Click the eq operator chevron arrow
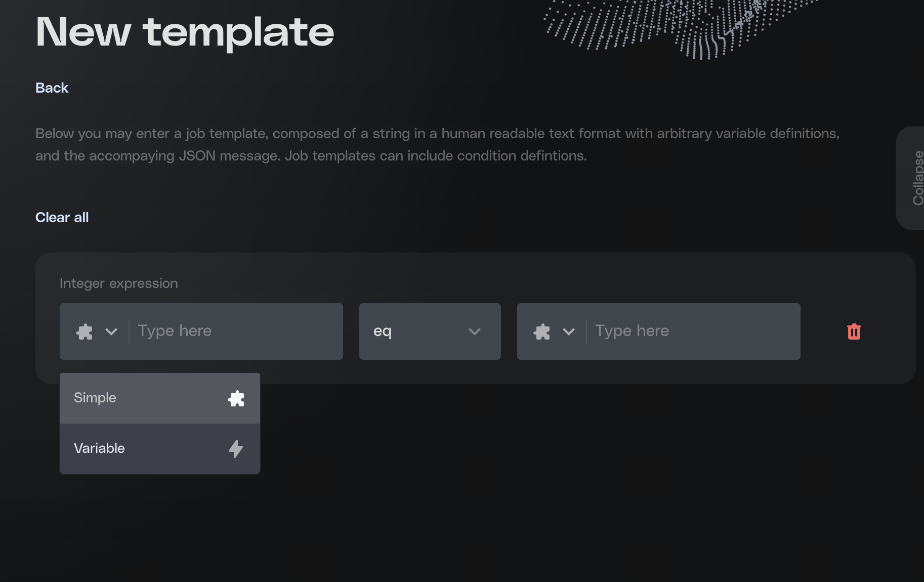Viewport: 924px width, 582px height. click(x=474, y=331)
